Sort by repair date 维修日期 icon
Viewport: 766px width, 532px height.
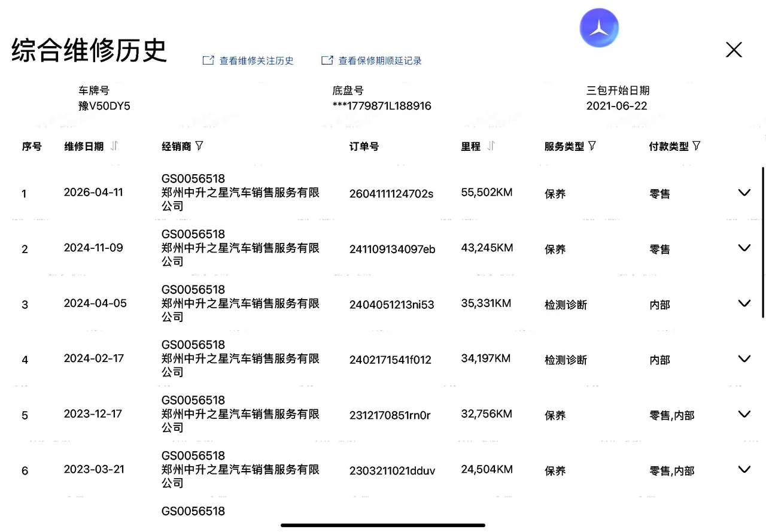click(x=114, y=146)
